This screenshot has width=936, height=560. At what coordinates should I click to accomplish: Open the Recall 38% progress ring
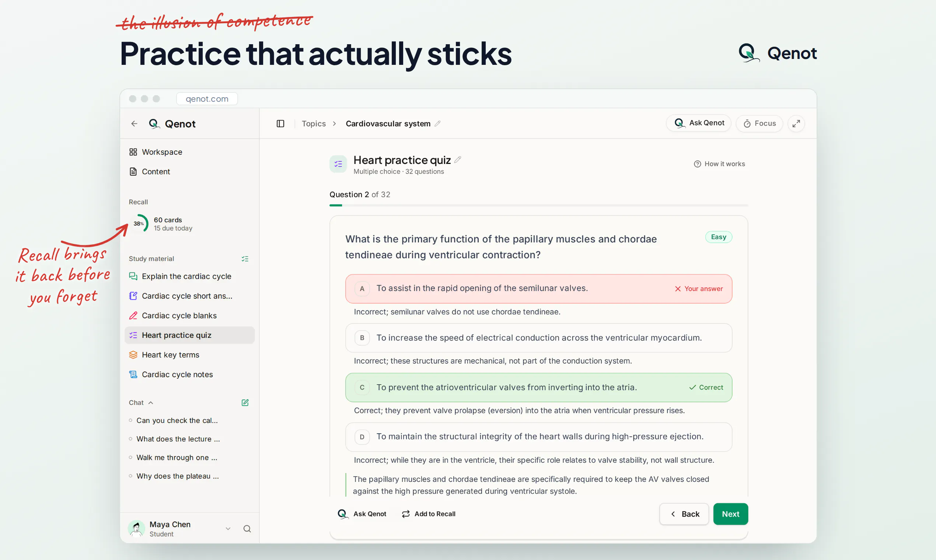[x=139, y=224]
